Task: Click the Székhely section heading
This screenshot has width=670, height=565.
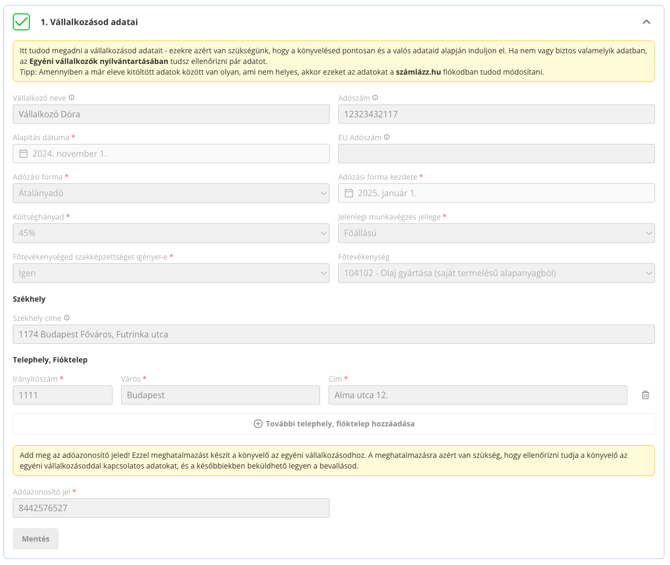Action: coord(29,299)
